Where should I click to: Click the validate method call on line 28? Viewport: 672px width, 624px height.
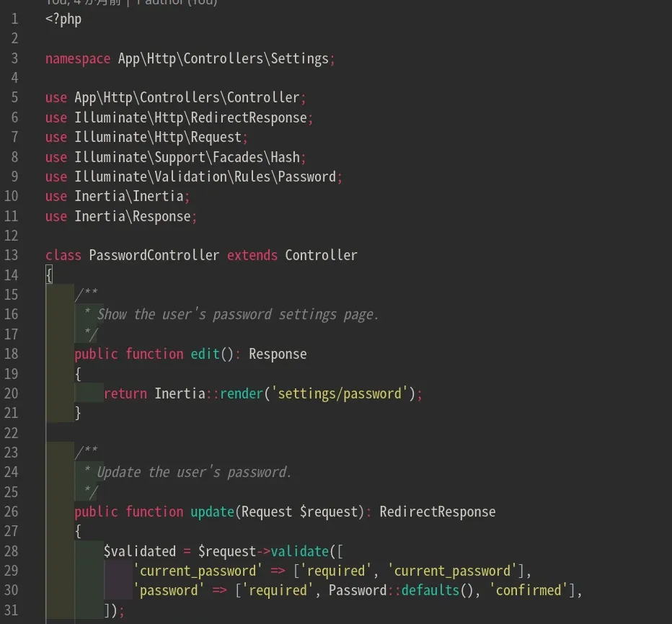pyautogui.click(x=299, y=551)
